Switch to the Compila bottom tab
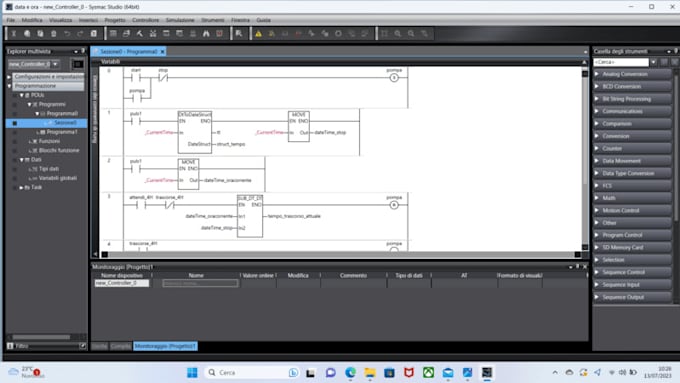The width and height of the screenshot is (680, 383). tap(121, 346)
